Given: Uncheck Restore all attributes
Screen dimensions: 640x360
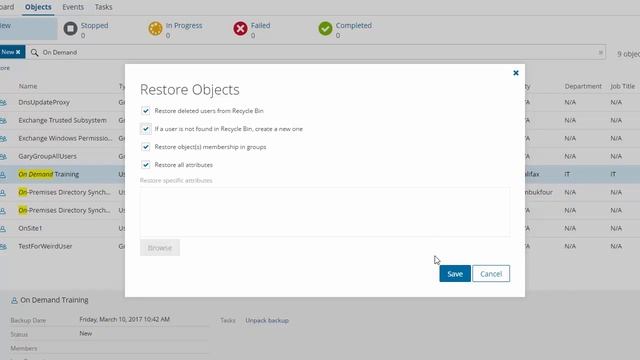Looking at the screenshot, I should coord(145,164).
